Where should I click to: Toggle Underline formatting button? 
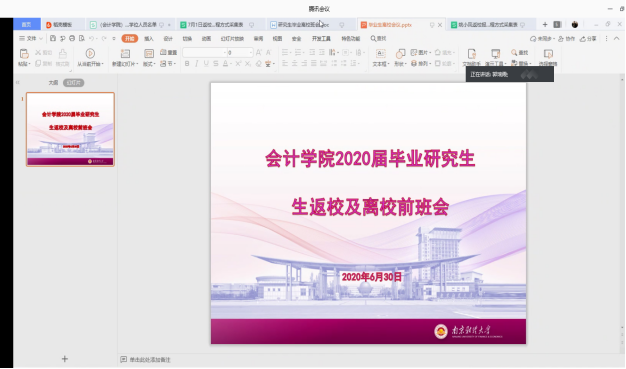click(x=206, y=63)
